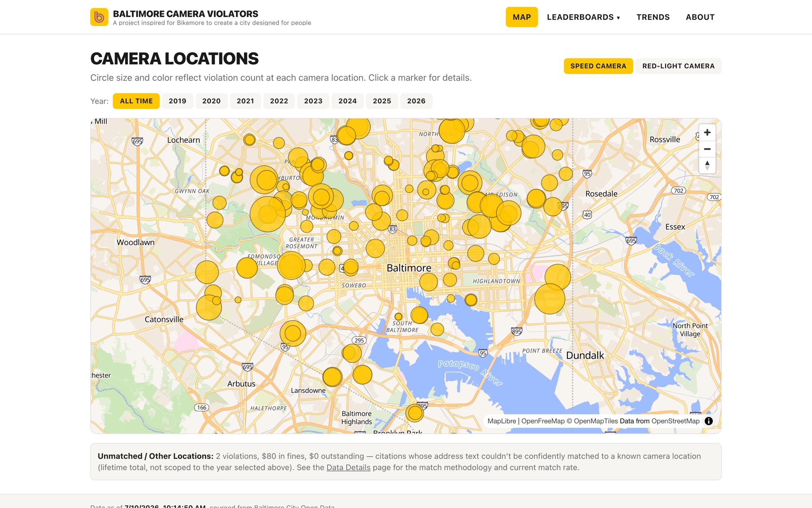The width and height of the screenshot is (812, 508).
Task: Filter map by year 2022
Action: 279,101
